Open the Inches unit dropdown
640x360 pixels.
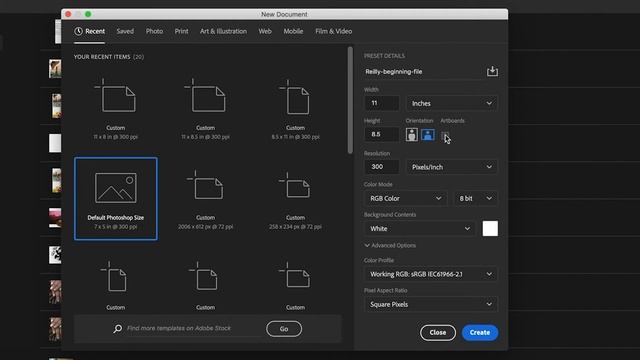[x=451, y=103]
